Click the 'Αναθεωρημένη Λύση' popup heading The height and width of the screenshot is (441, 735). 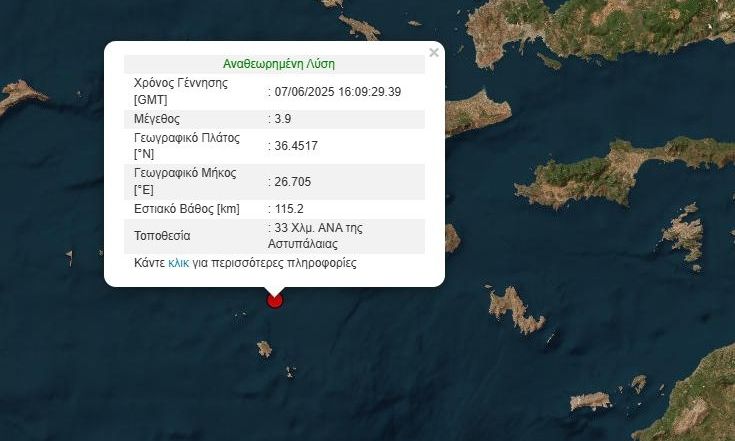[x=278, y=63]
